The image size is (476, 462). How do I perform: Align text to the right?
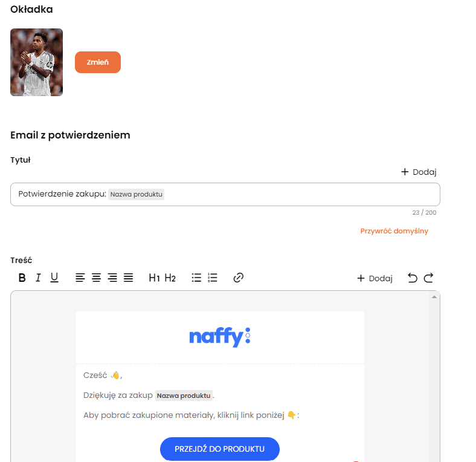pyautogui.click(x=112, y=278)
